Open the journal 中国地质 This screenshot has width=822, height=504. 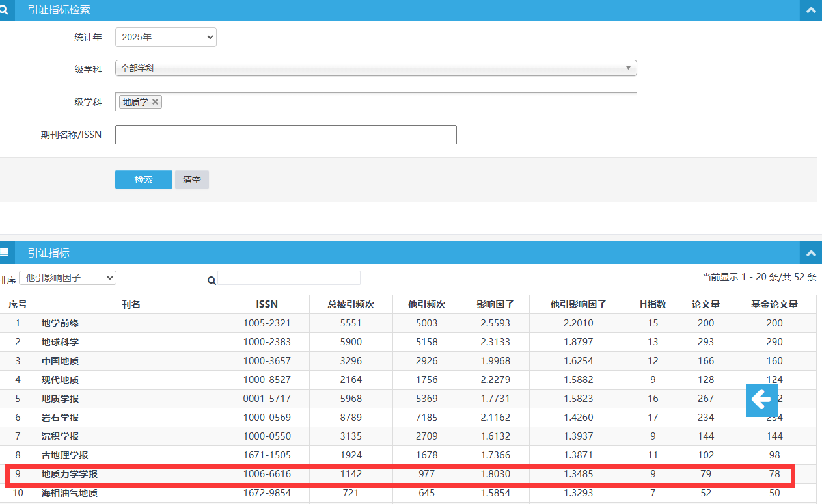[60, 361]
